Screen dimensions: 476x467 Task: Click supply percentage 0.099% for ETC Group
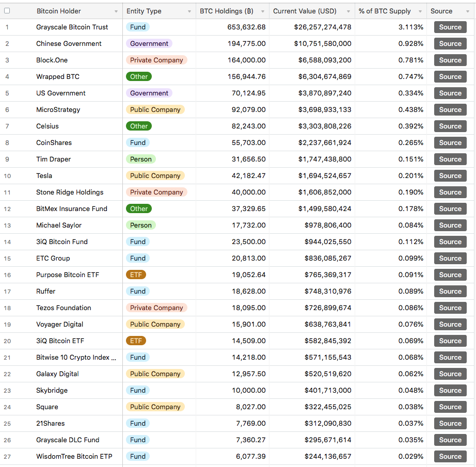pos(411,258)
